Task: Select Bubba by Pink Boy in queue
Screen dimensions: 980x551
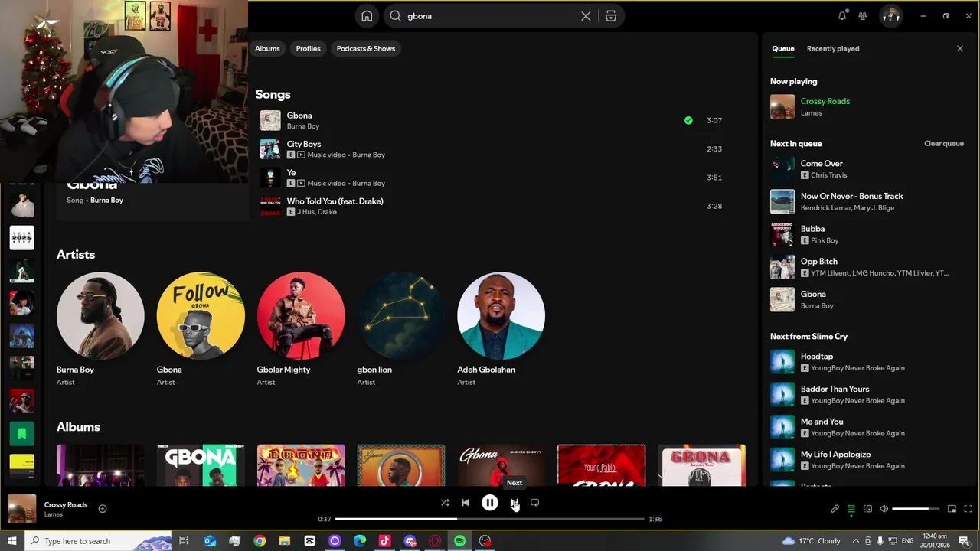Action: tap(867, 234)
